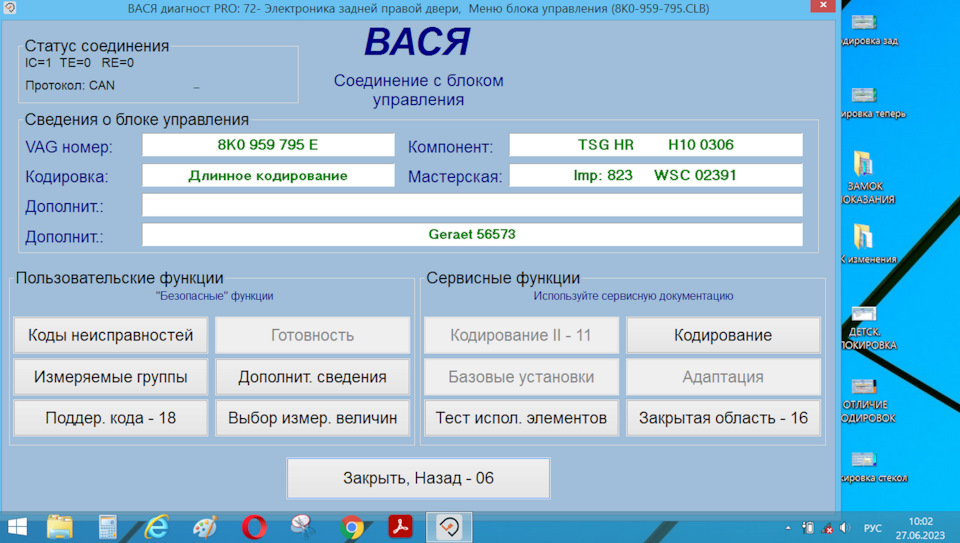The height and width of the screenshot is (543, 960).
Task: Open Дополнит. сведения advanced info
Action: [x=312, y=376]
